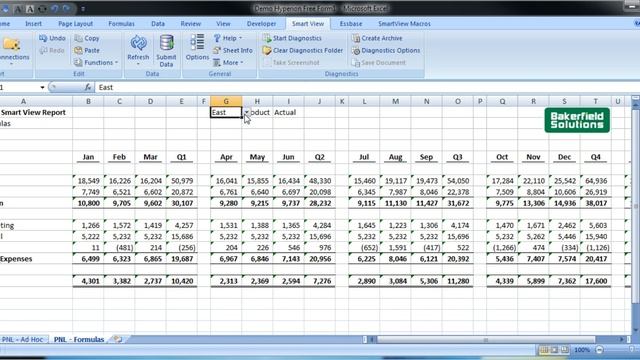The width and height of the screenshot is (640, 360).
Task: Click Create Archive
Action: 377,38
